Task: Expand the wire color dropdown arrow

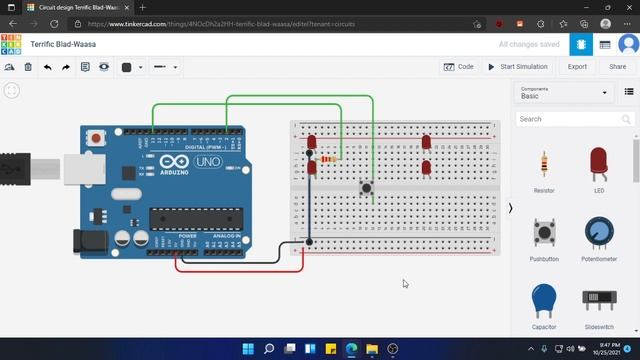Action: click(x=140, y=67)
